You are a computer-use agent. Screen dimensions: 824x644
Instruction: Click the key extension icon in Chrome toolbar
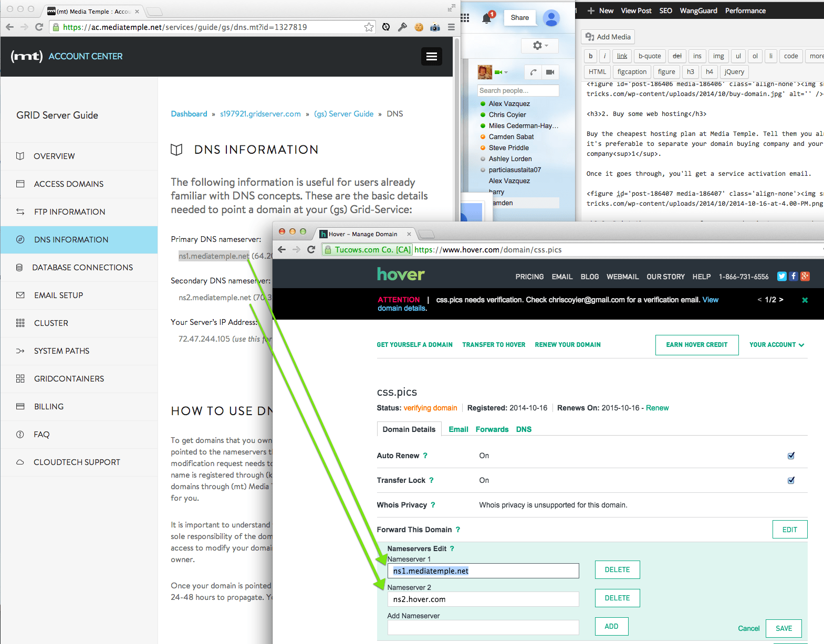(402, 27)
